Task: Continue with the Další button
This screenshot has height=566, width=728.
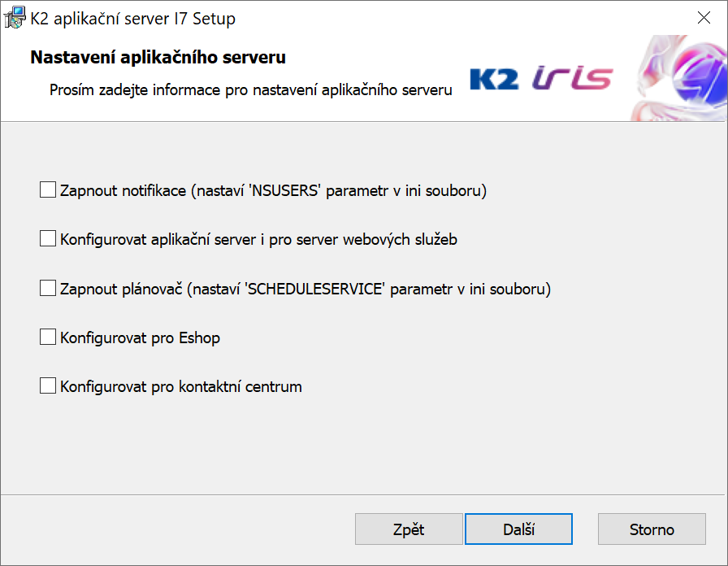Action: pos(518,529)
